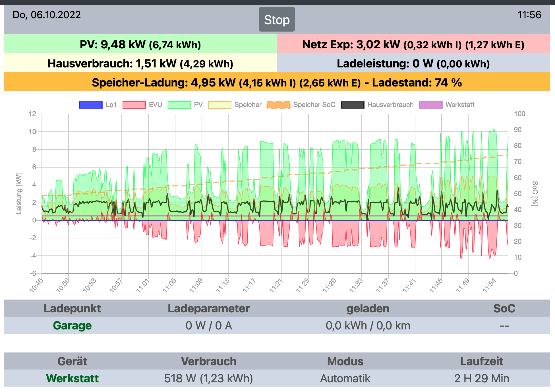
Task: Click the Ladeleistung 0 W tile
Action: click(413, 63)
